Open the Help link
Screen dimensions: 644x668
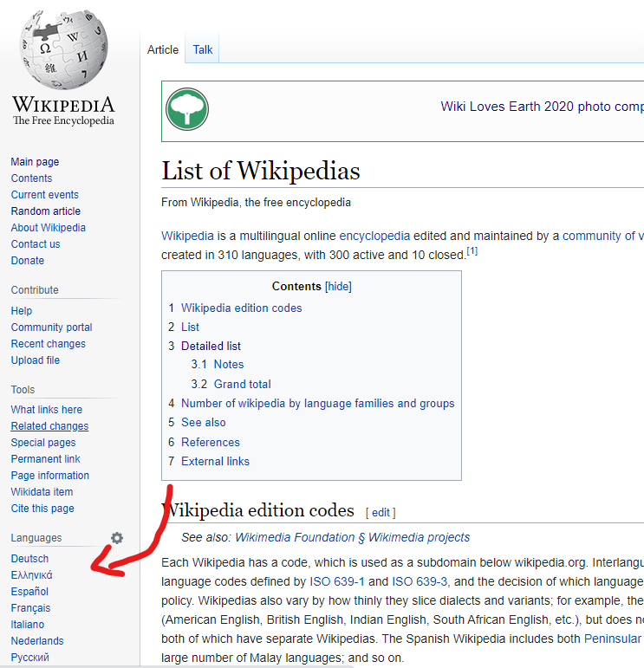click(x=22, y=311)
